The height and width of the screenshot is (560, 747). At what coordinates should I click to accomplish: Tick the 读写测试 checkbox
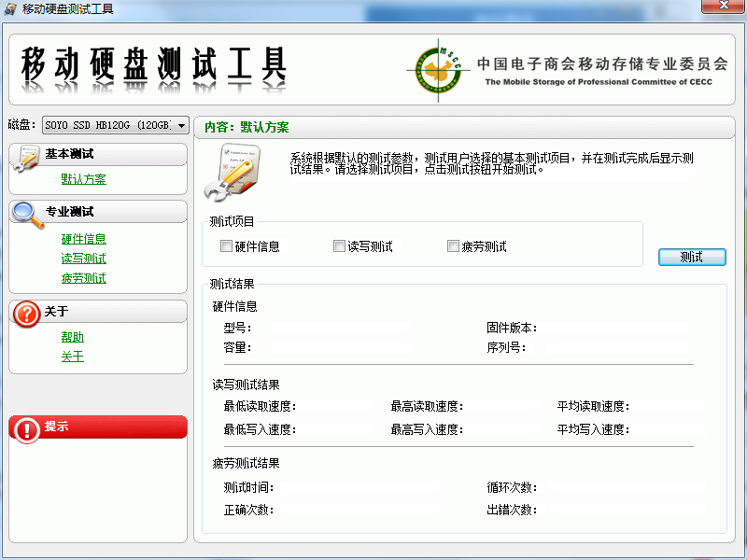[x=339, y=246]
